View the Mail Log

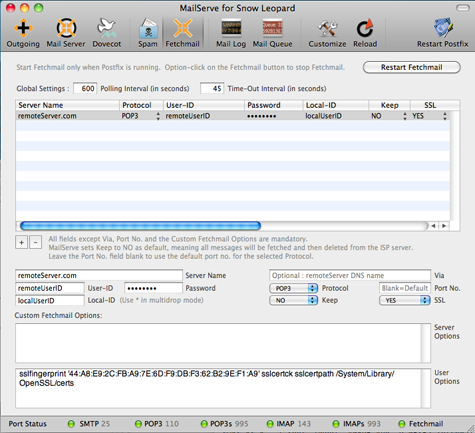(231, 33)
